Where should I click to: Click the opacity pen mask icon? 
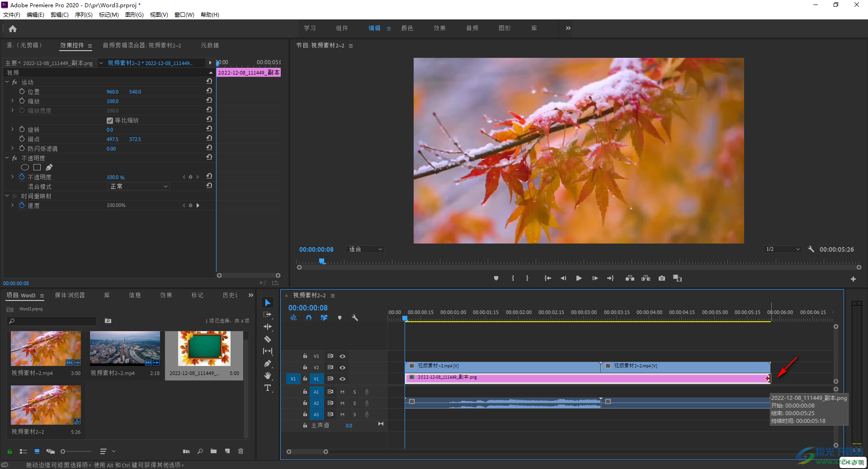click(x=49, y=167)
